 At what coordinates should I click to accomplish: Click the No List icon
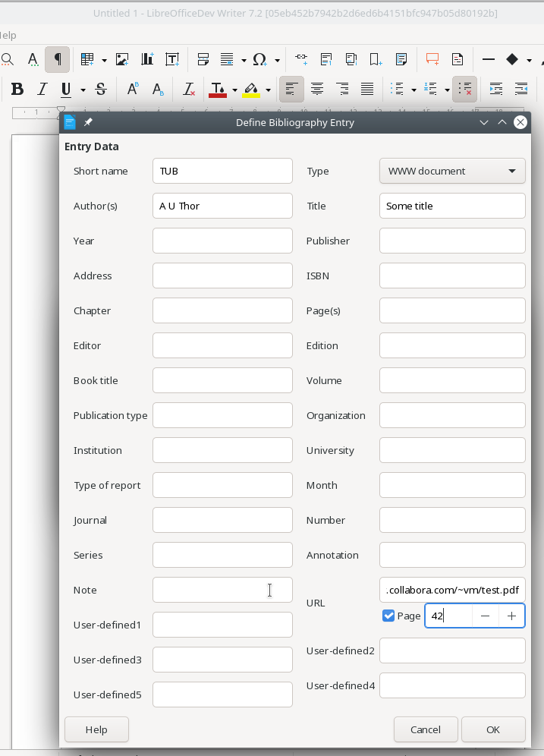pyautogui.click(x=465, y=90)
